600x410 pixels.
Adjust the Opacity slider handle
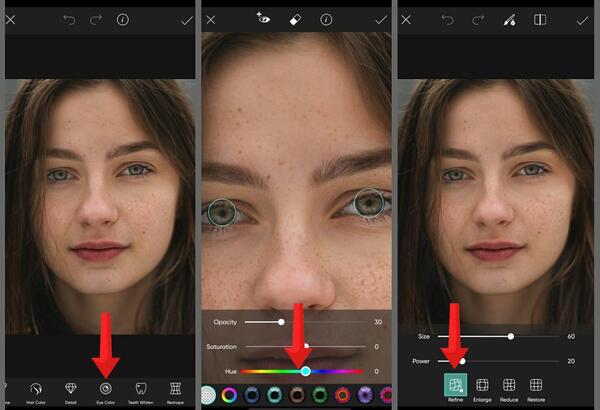[281, 322]
